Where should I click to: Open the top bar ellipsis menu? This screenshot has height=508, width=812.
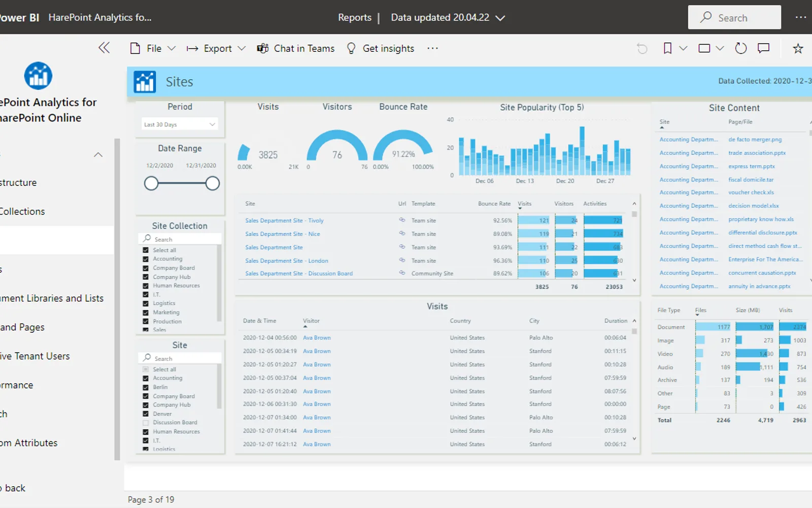pos(801,17)
